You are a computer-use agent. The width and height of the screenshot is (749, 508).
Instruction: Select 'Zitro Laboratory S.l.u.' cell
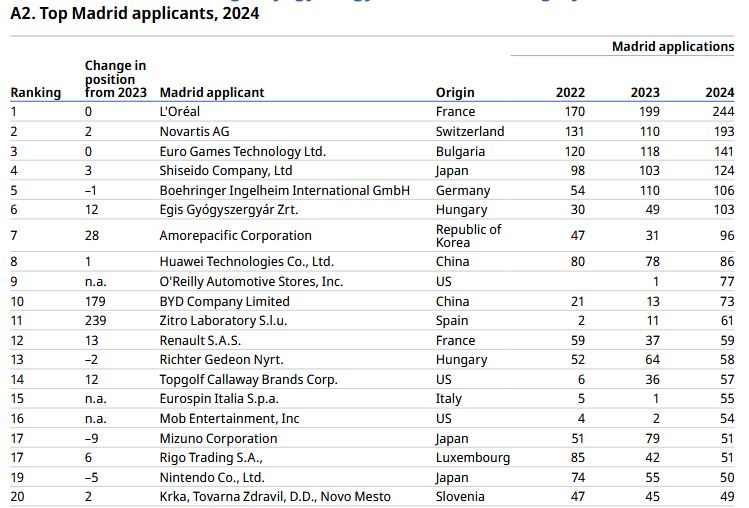[223, 321]
